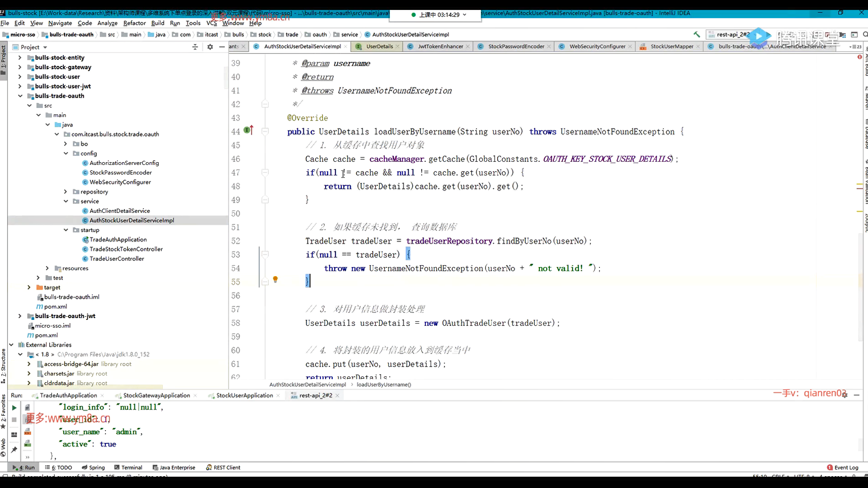Image resolution: width=868 pixels, height=488 pixels.
Task: Click the override gutter icon on line 44
Action: 248,131
